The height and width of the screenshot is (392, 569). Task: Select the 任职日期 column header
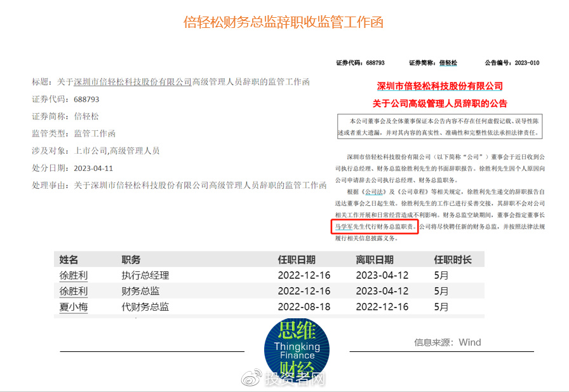pyautogui.click(x=297, y=259)
